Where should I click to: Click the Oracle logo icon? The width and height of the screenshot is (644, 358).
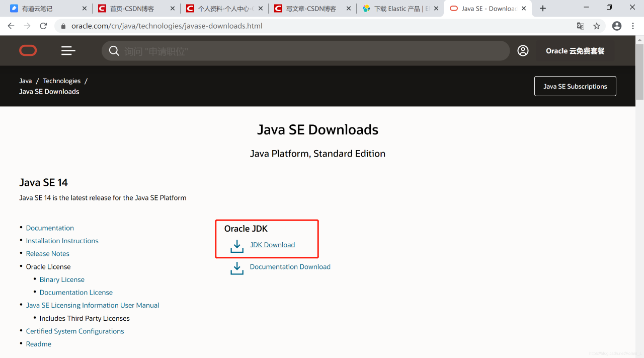[x=28, y=50]
